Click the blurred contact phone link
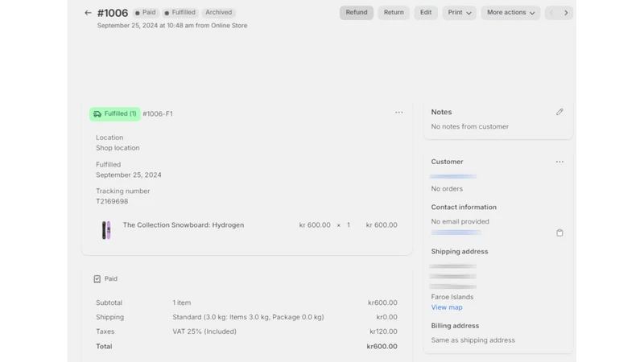Image resolution: width=644 pixels, height=362 pixels. click(x=456, y=232)
